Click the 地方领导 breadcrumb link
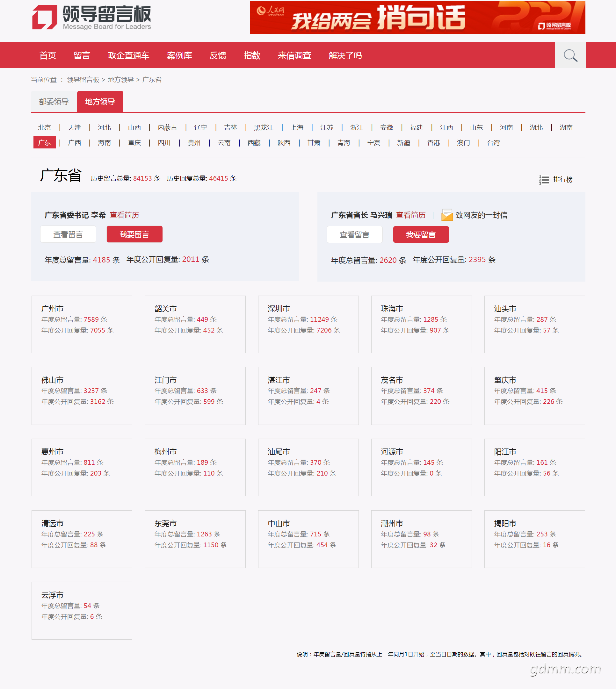 pos(121,80)
